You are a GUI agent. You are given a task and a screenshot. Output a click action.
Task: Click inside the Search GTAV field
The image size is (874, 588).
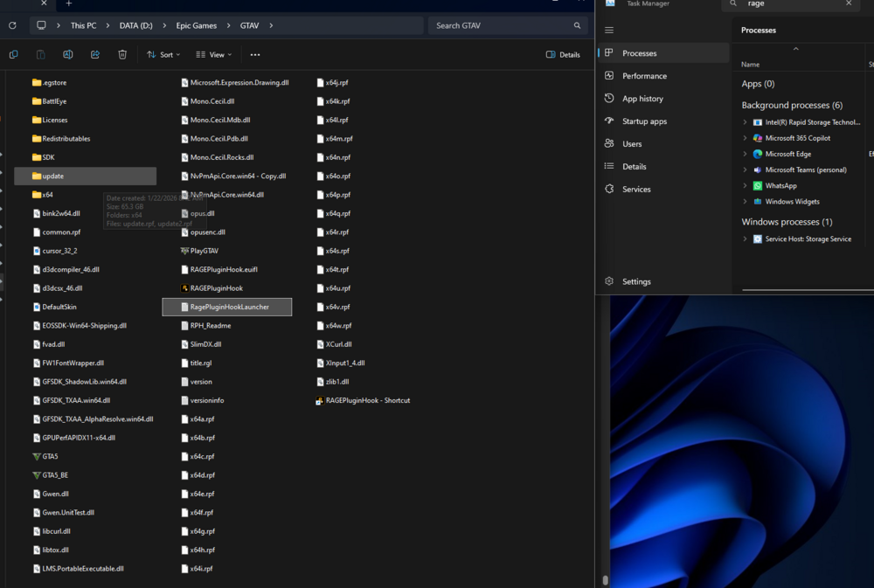coord(507,25)
